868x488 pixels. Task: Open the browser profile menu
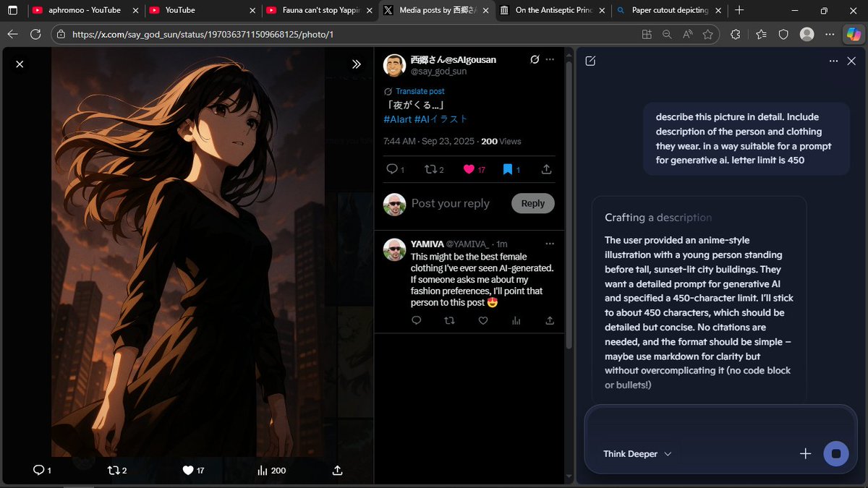[x=807, y=34]
